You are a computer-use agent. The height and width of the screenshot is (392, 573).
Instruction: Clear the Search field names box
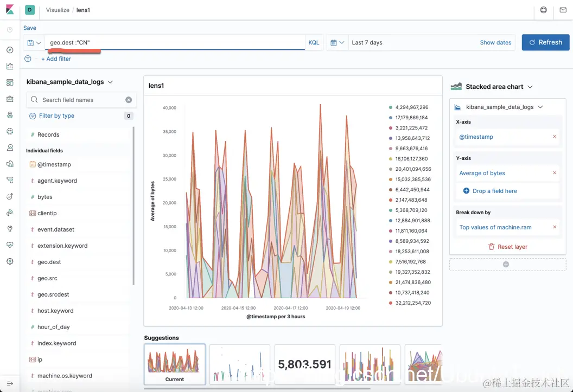(x=129, y=100)
